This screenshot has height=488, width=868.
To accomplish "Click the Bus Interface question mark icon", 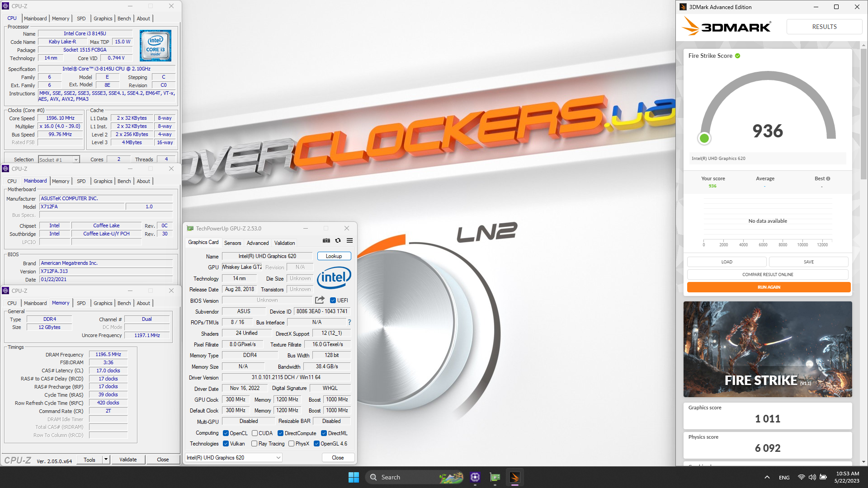I will (349, 322).
